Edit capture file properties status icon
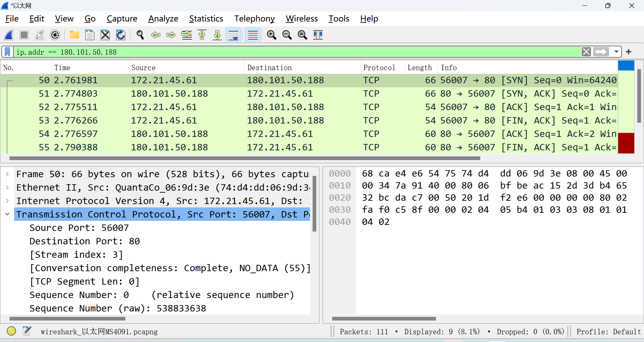Screen dimensions: 644x342 pos(27,331)
